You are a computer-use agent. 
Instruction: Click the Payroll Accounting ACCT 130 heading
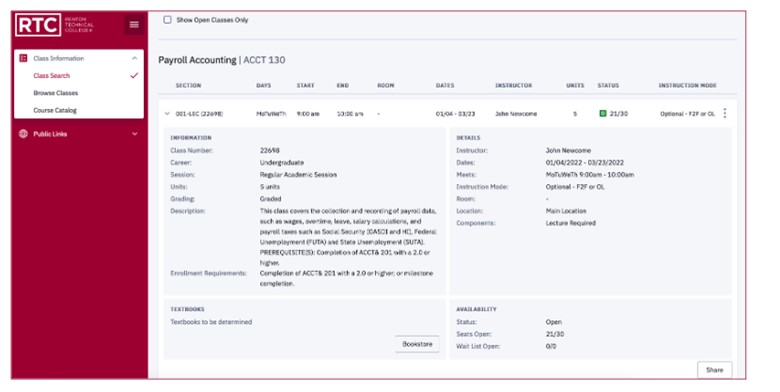(x=222, y=60)
